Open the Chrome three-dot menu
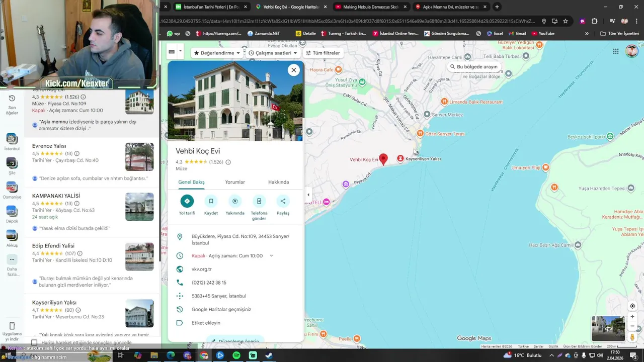 click(x=636, y=21)
